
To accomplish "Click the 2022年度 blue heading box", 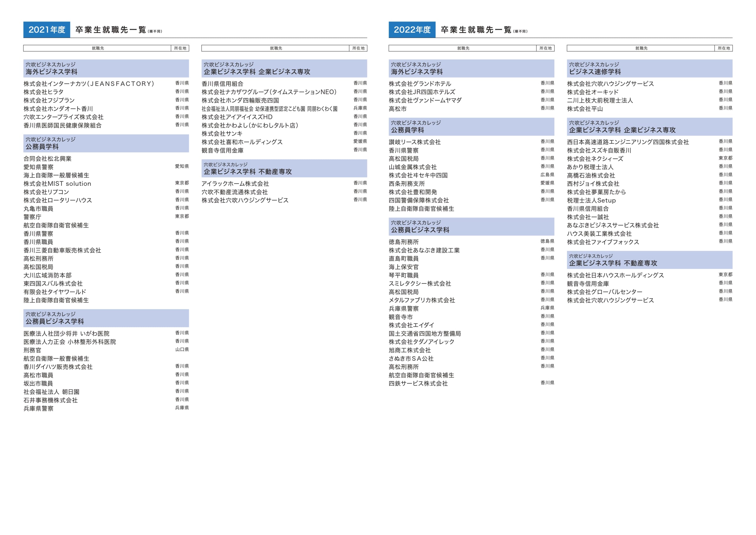I will tap(412, 30).
